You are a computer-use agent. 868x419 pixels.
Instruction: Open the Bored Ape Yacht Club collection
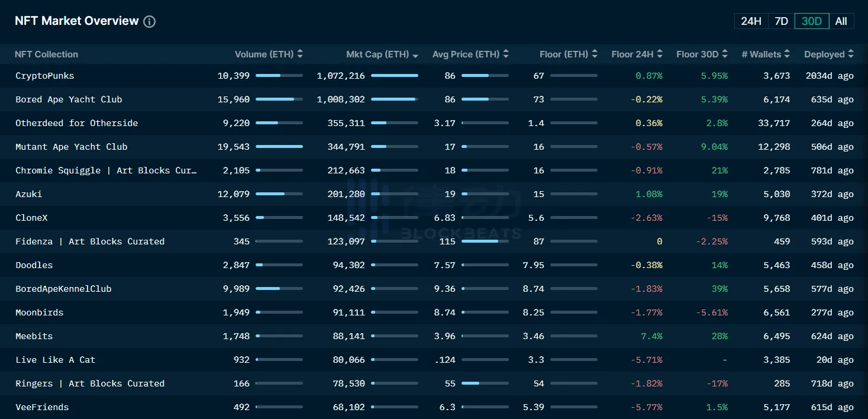[x=69, y=99]
